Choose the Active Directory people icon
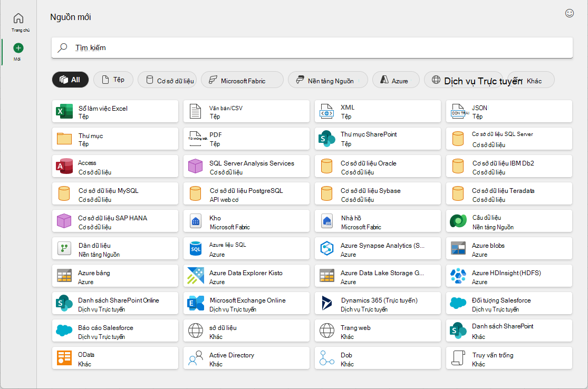Screen dimensions: 588x389 click(195, 358)
